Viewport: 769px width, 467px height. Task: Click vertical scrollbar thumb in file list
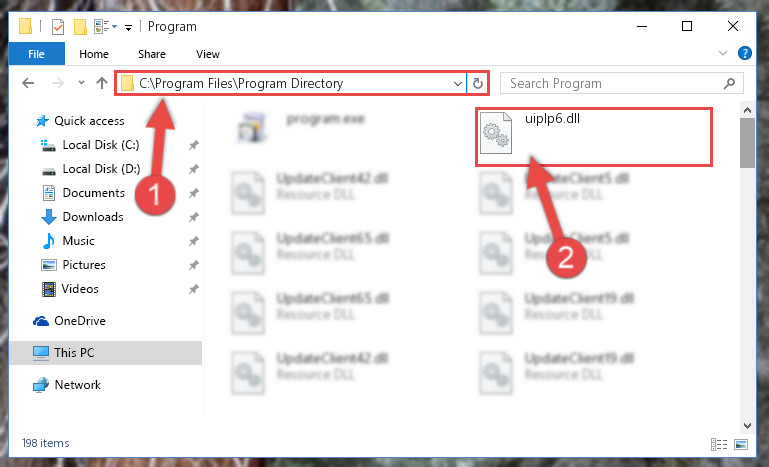(x=747, y=142)
